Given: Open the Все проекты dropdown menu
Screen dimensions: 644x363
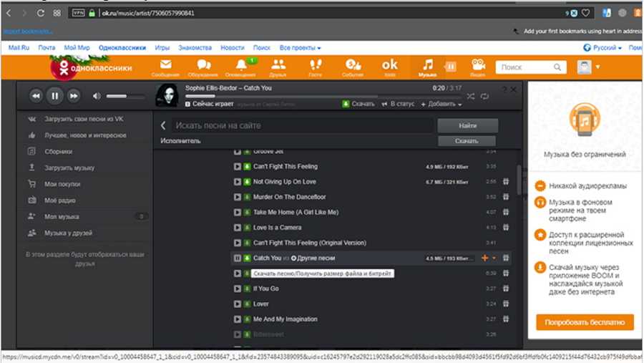Looking at the screenshot, I should click(x=300, y=48).
